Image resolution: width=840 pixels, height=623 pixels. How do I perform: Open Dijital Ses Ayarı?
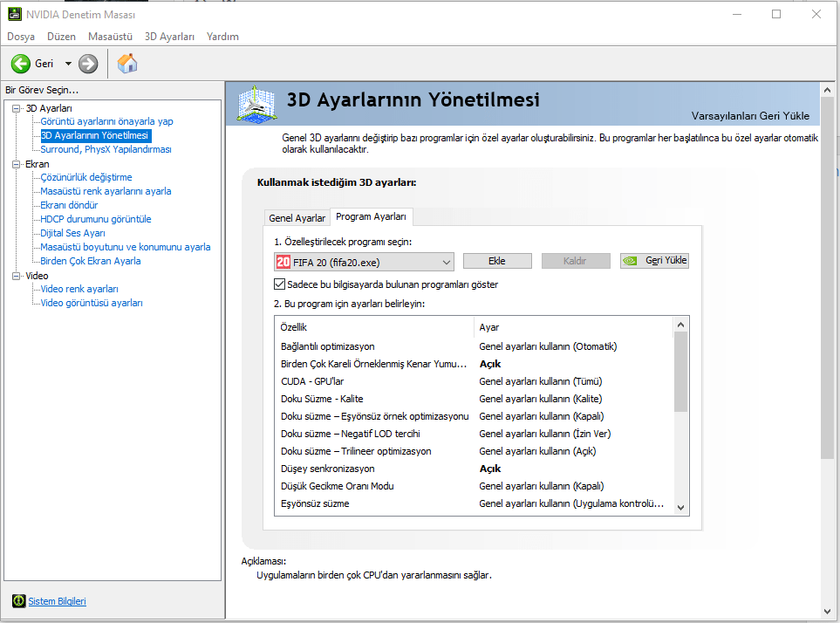click(72, 233)
